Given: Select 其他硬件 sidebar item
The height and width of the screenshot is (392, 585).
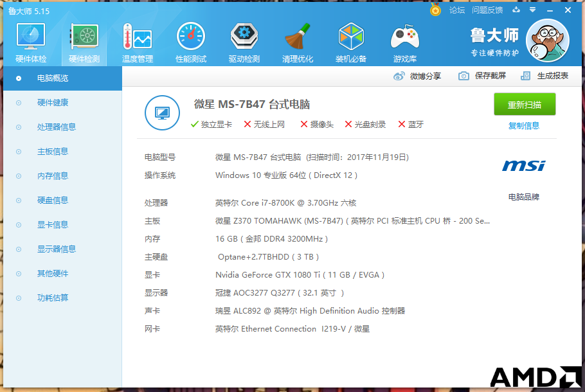Looking at the screenshot, I should tap(63, 274).
